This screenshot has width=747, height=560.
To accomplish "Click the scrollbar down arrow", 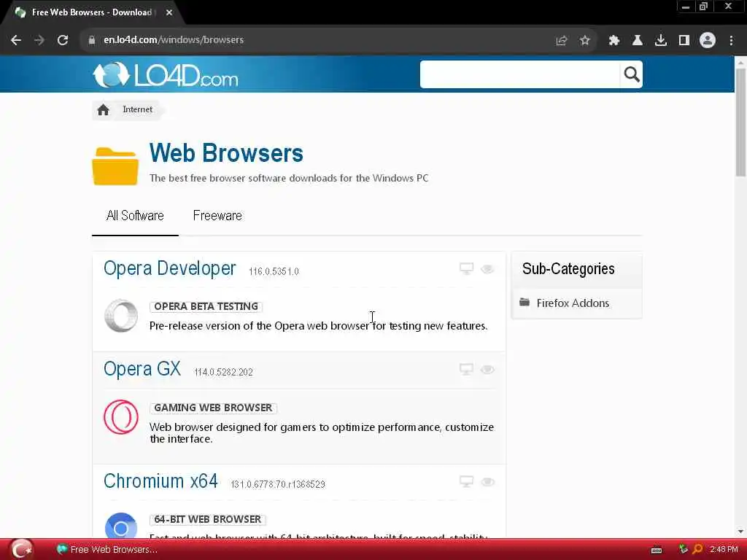I will tap(740, 531).
